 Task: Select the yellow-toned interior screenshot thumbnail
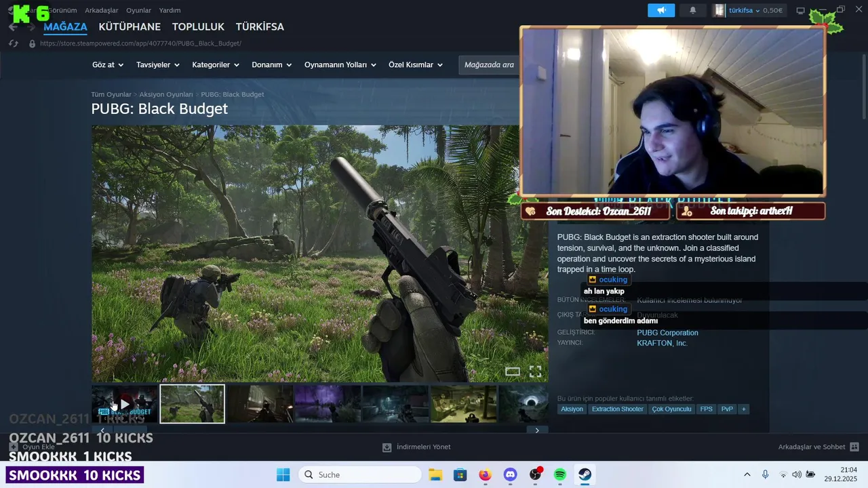[463, 404]
